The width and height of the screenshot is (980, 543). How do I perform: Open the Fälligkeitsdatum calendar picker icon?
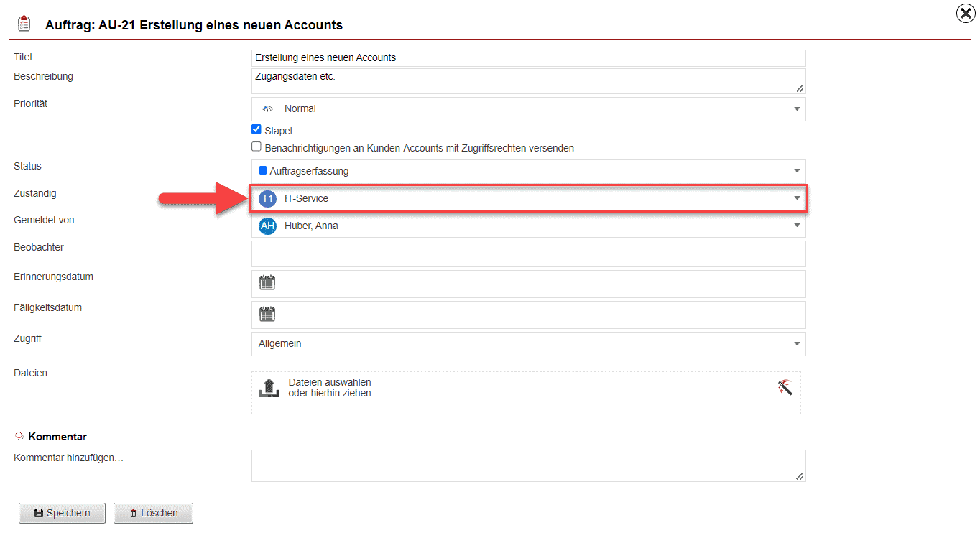[267, 314]
